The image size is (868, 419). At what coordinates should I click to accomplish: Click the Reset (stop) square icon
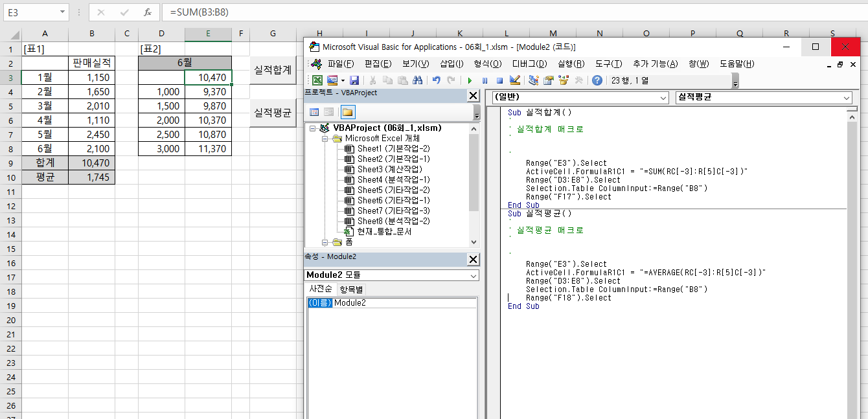pyautogui.click(x=499, y=80)
